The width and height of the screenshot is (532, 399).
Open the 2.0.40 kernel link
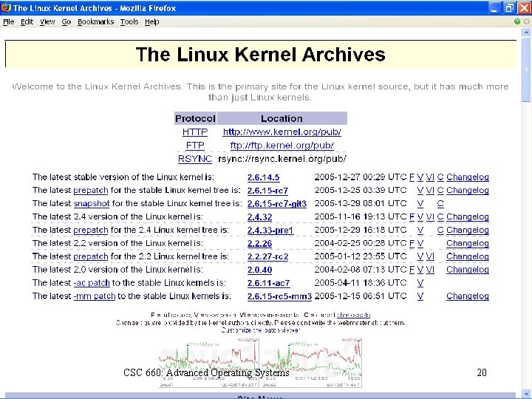coord(259,270)
